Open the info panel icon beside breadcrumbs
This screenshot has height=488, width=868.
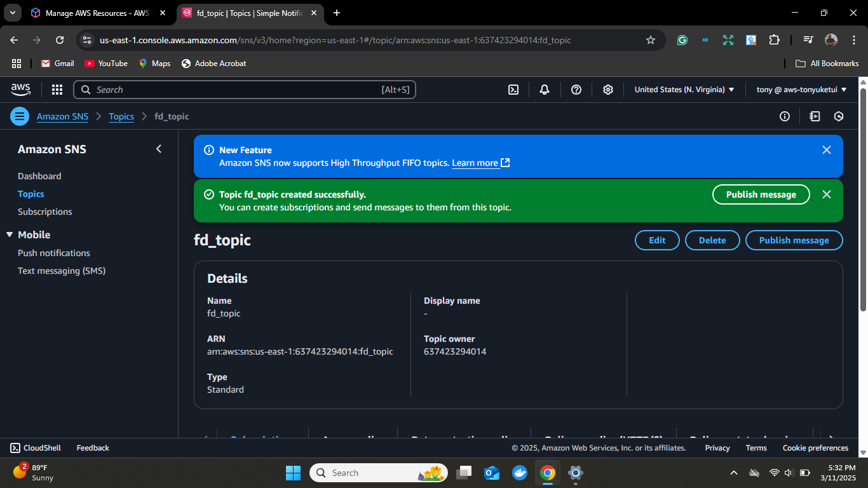click(785, 116)
